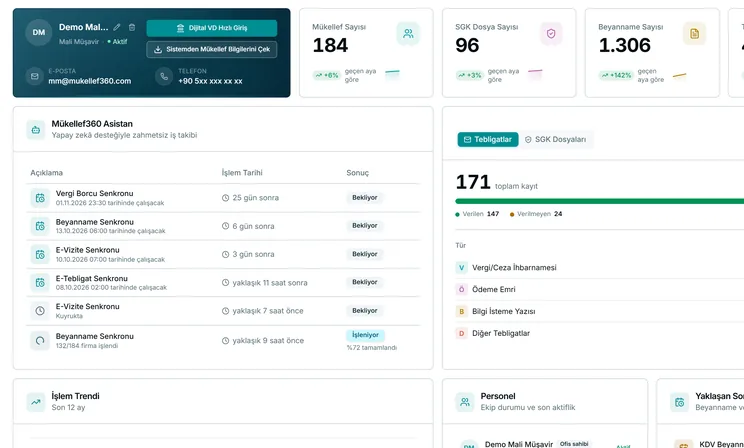Click the e-posta envelope icon
Screen dimensions: 744x448
(x=35, y=76)
